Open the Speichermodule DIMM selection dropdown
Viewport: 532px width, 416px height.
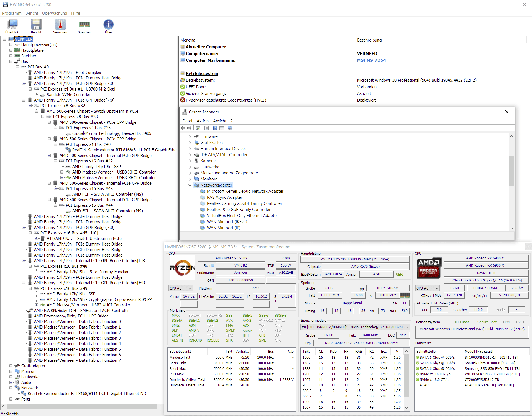355,327
